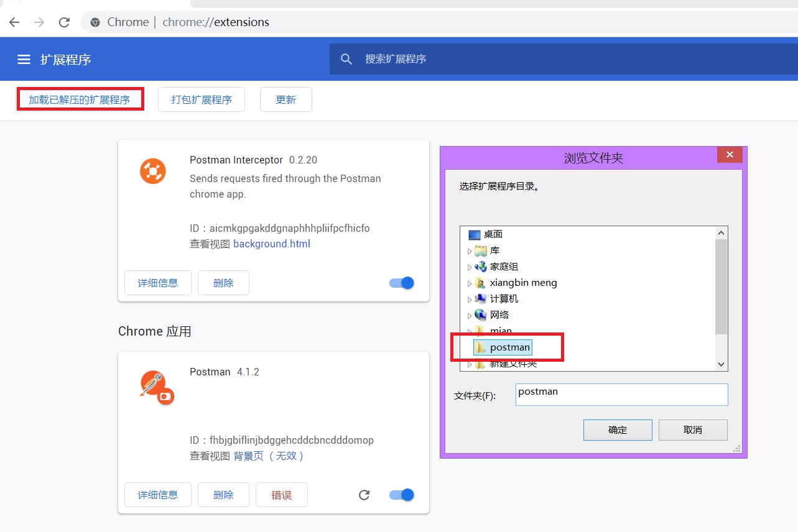The image size is (798, 532).
Task: Click the browser forward arrow
Action: (39, 22)
